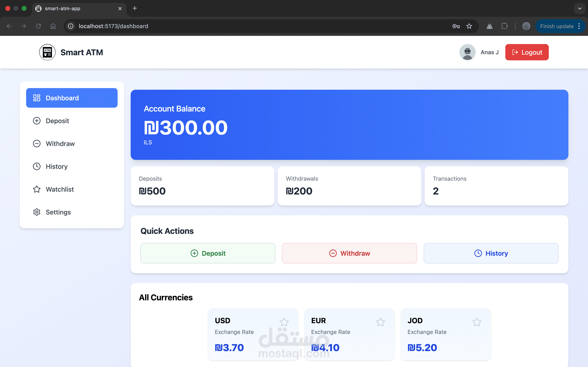Viewport: 588px width, 367px height.
Task: Toggle the EUR watchlist star
Action: pyautogui.click(x=380, y=322)
